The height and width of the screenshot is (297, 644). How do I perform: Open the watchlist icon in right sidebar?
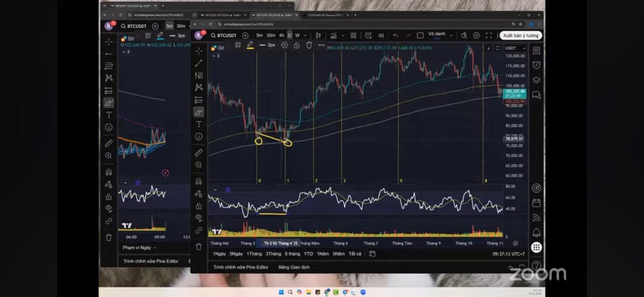[x=536, y=50]
